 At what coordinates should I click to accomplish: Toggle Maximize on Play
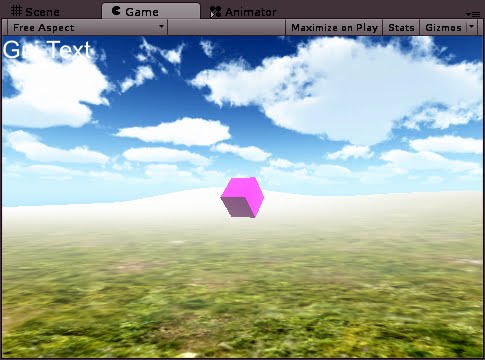pos(334,28)
